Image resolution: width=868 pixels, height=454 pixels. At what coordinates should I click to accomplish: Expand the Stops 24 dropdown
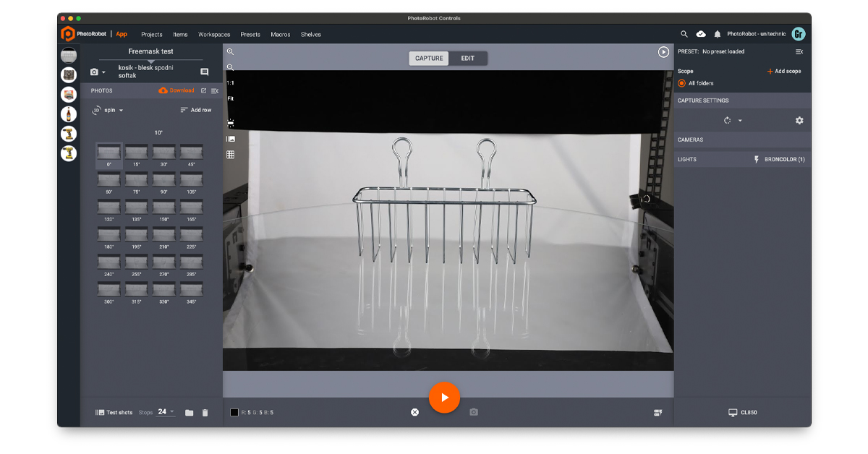click(167, 412)
